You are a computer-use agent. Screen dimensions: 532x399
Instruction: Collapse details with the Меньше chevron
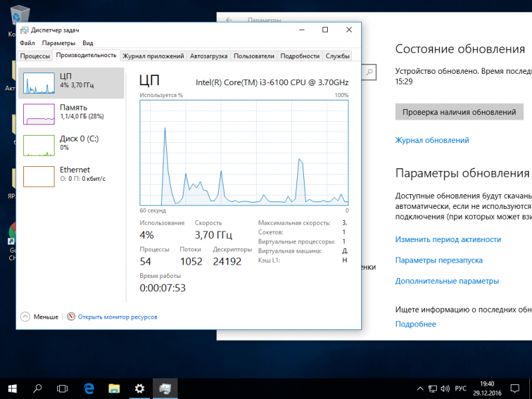click(25, 317)
